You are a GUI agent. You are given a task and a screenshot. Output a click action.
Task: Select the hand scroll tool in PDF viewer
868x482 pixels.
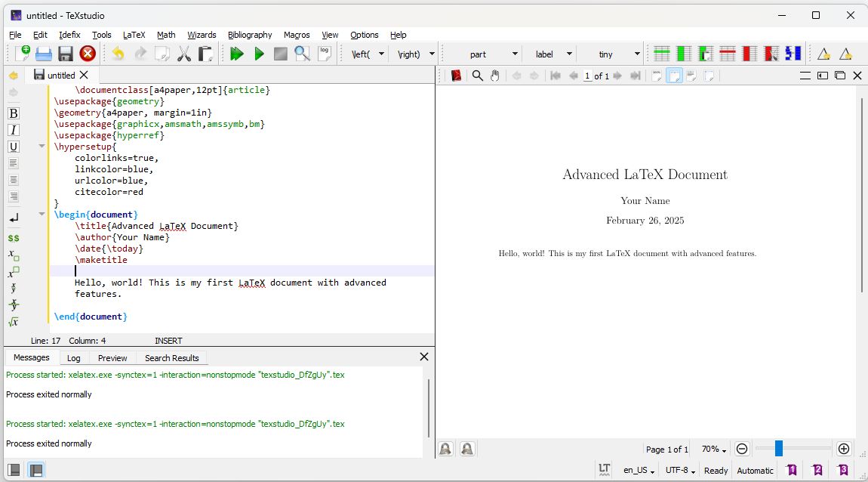click(495, 76)
